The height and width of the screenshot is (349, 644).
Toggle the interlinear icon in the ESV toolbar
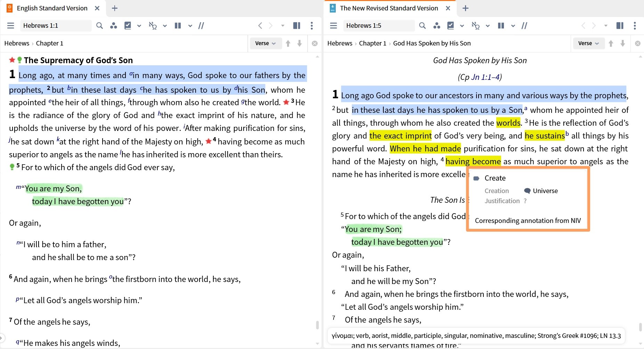click(x=153, y=26)
